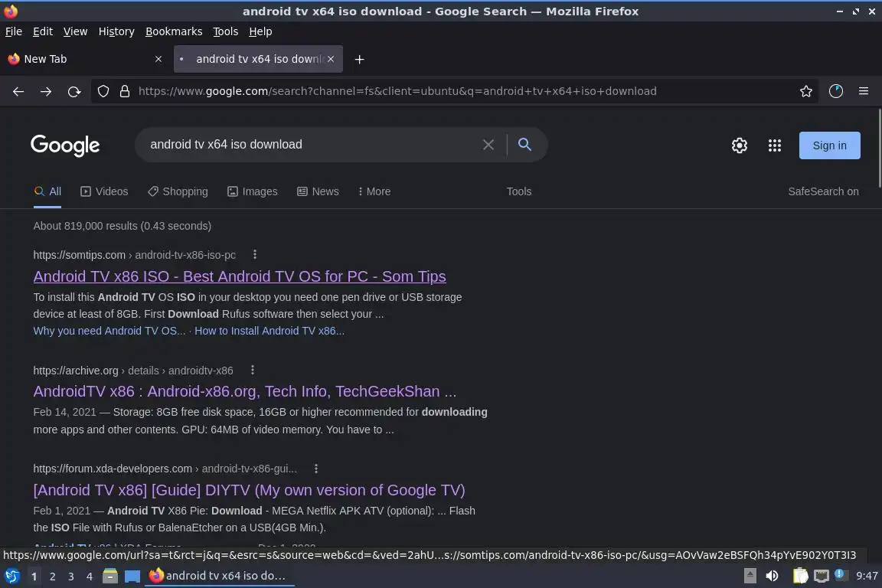
Task: Click the show desktop panel icon
Action: [x=132, y=576]
